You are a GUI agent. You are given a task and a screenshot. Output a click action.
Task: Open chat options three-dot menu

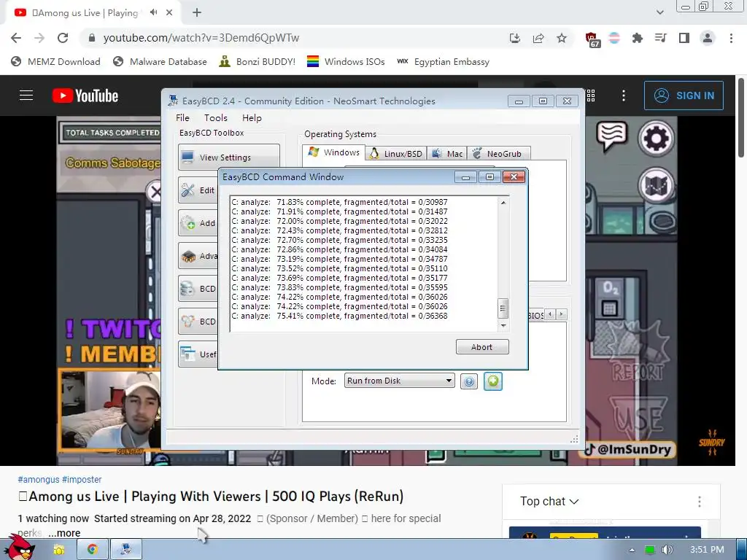tap(700, 502)
